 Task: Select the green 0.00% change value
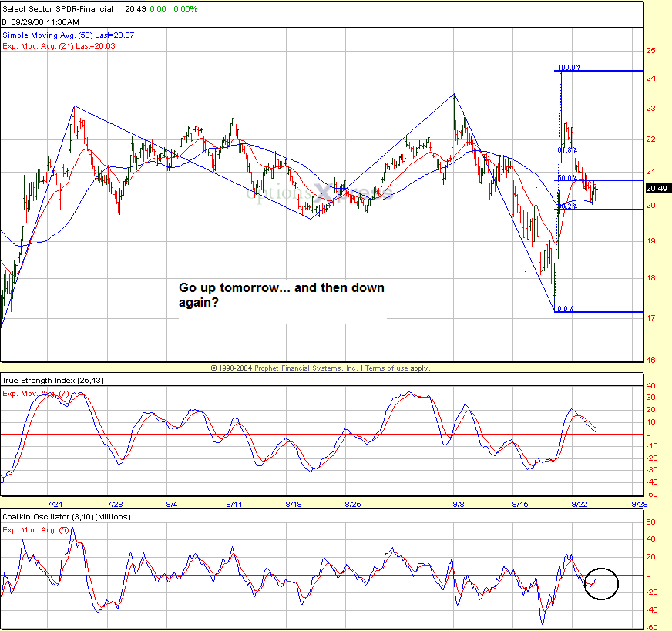pyautogui.click(x=186, y=9)
